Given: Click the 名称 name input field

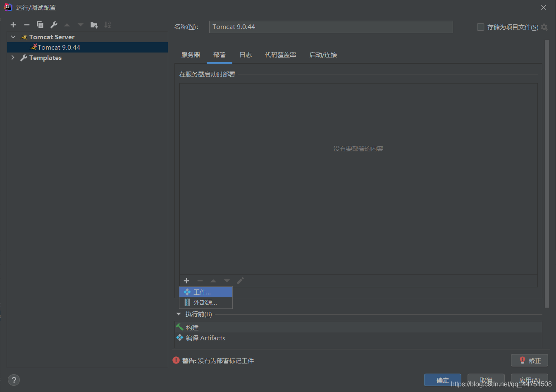Looking at the screenshot, I should tap(331, 27).
